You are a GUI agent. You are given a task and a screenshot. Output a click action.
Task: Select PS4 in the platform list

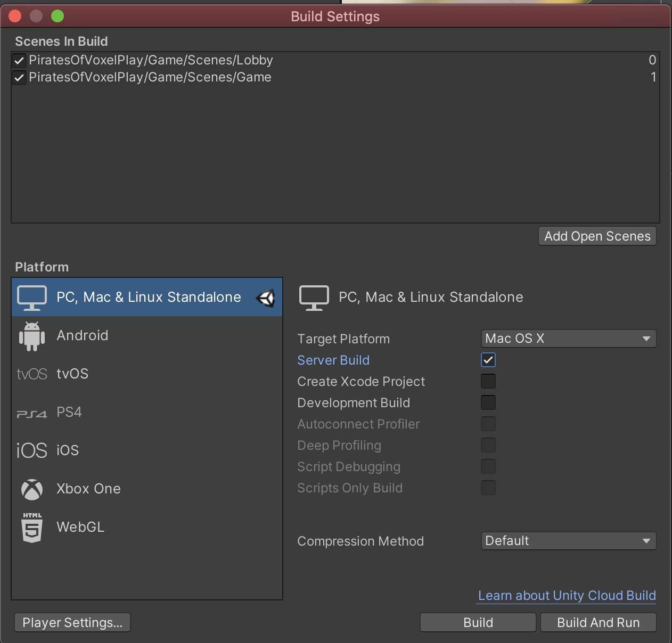click(x=147, y=413)
